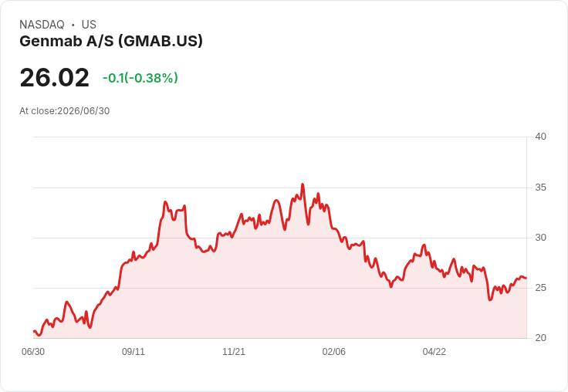Click the NASDAQ exchange label

(x=42, y=25)
